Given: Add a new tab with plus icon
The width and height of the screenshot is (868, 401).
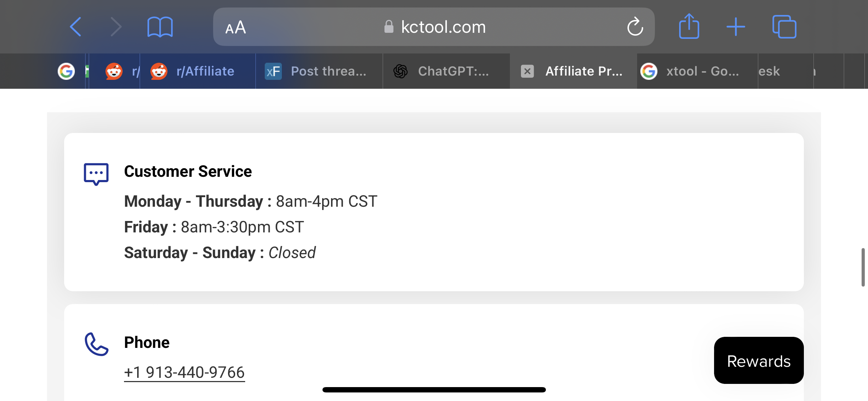Looking at the screenshot, I should click(735, 27).
